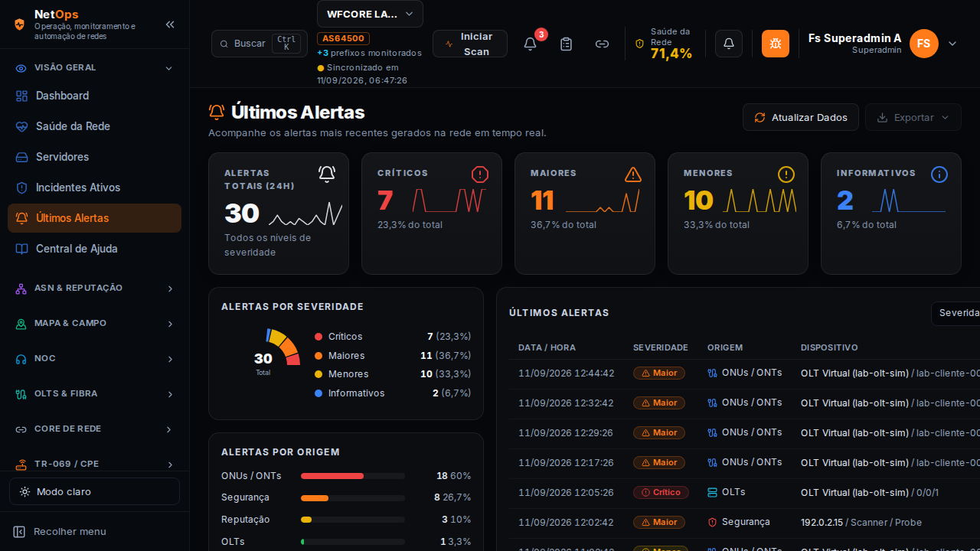980x551 pixels.
Task: Switch to Modo claro light theme
Action: [x=94, y=491]
